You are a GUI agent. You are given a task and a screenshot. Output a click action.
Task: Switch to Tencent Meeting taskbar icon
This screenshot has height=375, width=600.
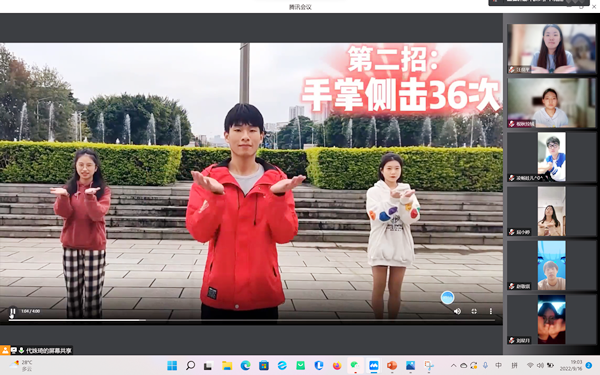(373, 365)
